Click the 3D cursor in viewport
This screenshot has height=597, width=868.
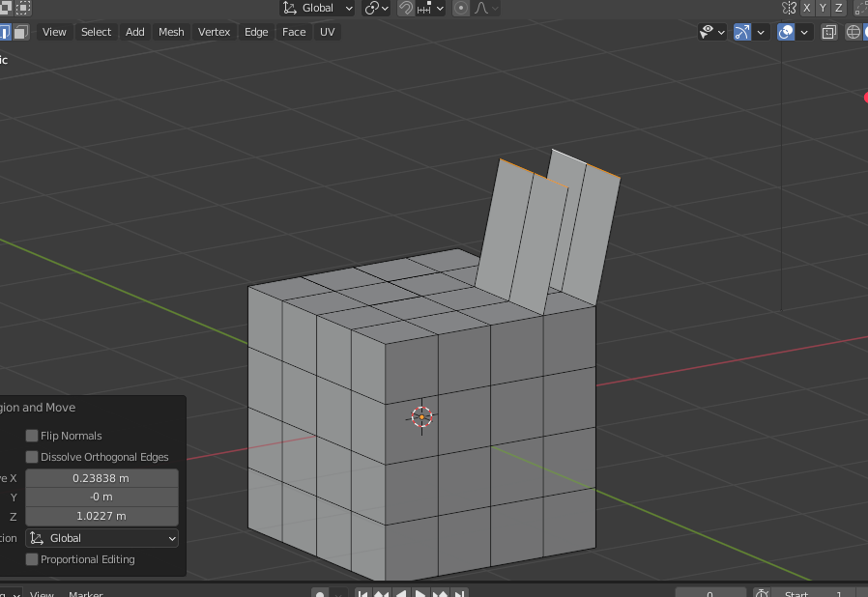[x=421, y=416]
